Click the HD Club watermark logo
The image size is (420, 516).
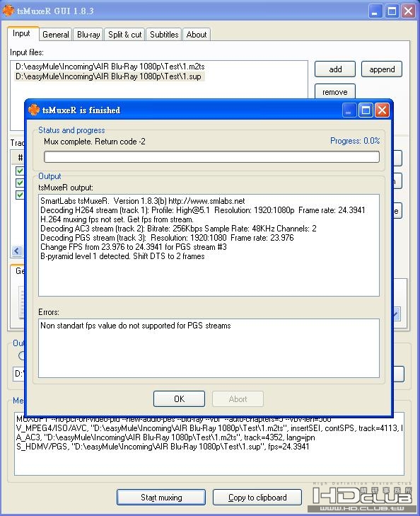(362, 497)
